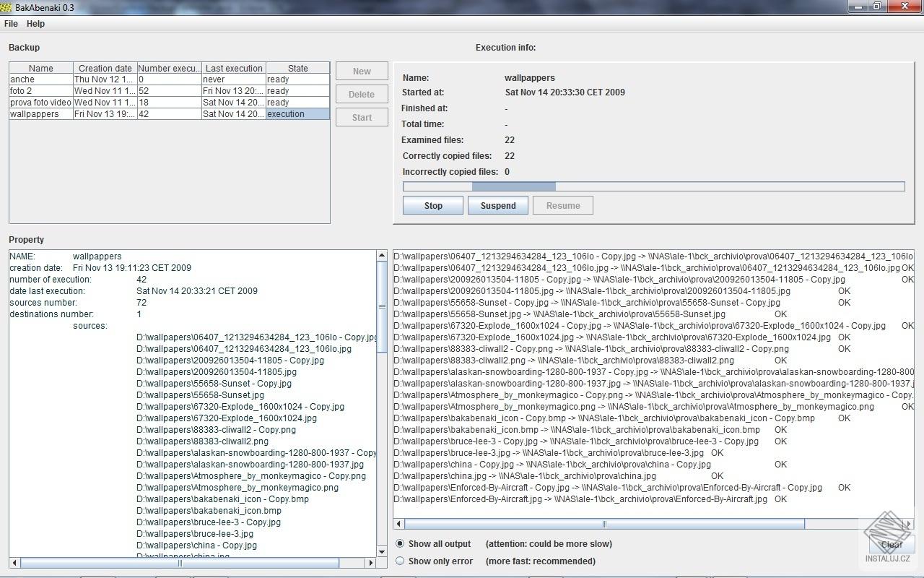Maximize the BakAbenaki window
The width and height of the screenshot is (924, 578).
876,7
